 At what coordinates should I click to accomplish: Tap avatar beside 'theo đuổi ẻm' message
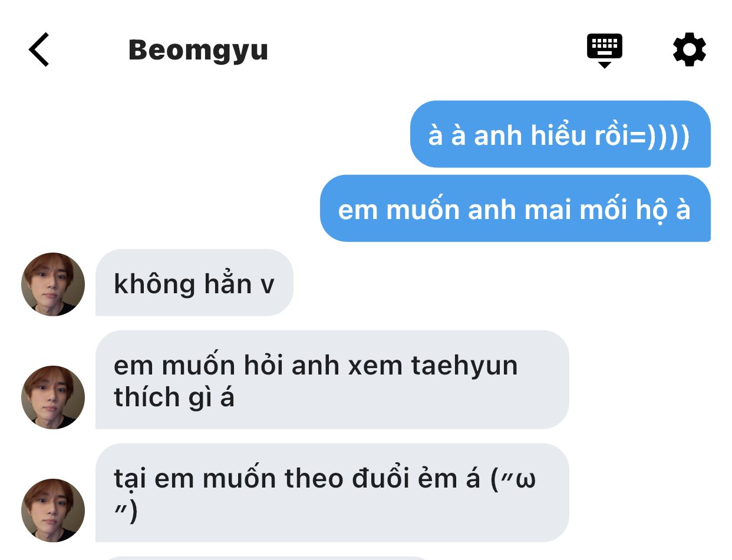pos(53,511)
